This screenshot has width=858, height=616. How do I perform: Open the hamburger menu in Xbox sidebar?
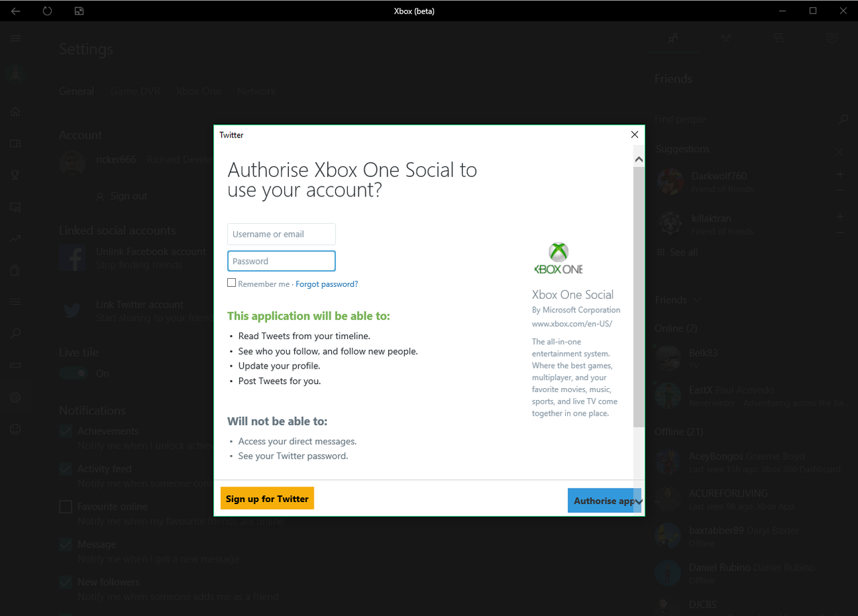click(x=15, y=39)
